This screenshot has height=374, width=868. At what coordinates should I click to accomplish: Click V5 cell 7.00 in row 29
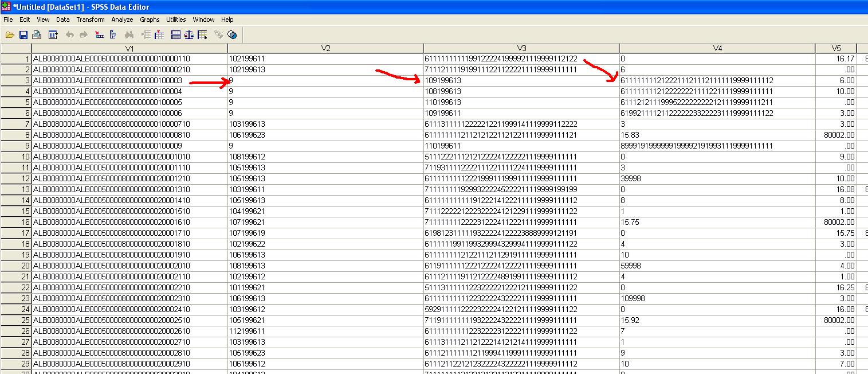point(836,364)
